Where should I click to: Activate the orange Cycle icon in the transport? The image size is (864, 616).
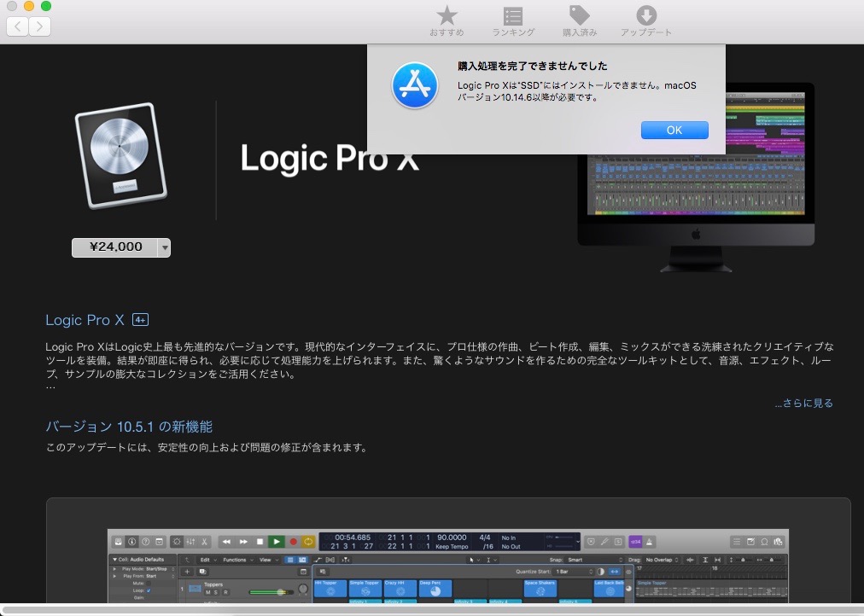click(310, 540)
